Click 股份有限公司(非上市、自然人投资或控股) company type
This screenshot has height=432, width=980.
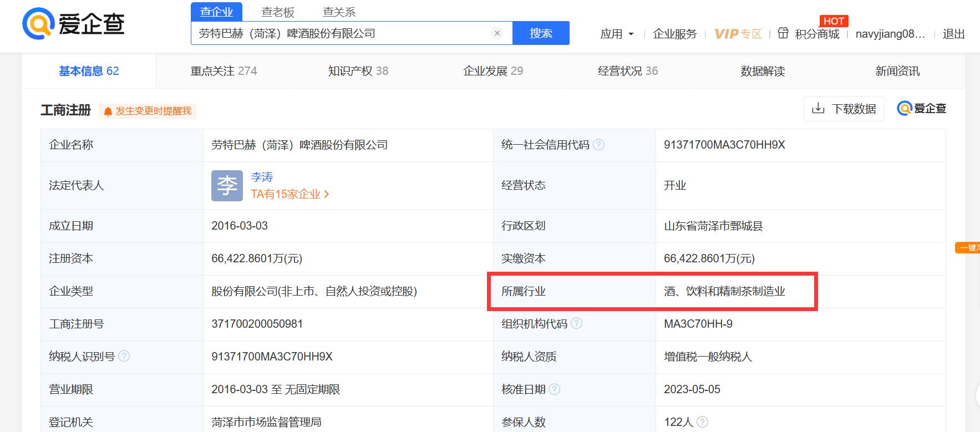(x=314, y=291)
